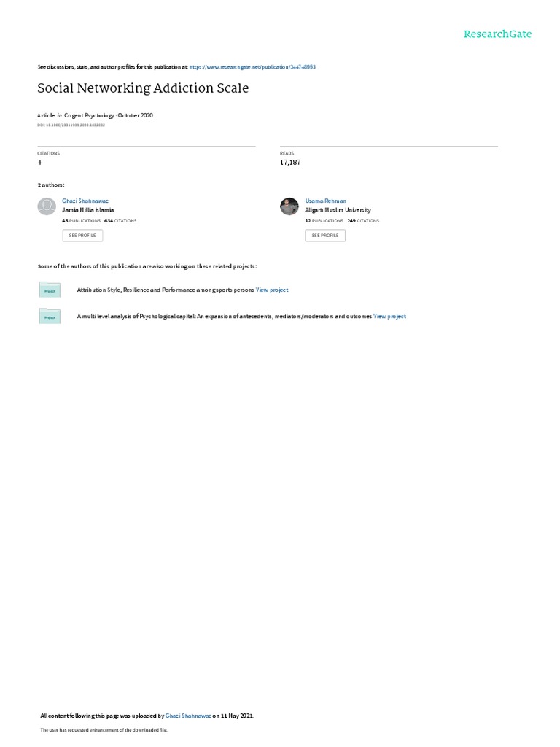
Task: Open Ghazi Shahnawaz uploader link in the footer
Action: coord(188,716)
